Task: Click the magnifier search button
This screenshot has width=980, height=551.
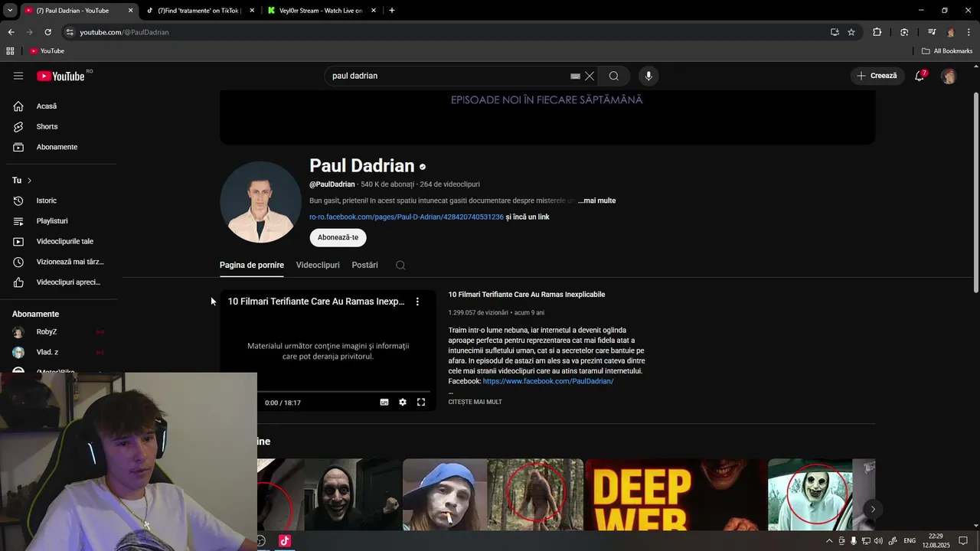Action: (x=614, y=76)
